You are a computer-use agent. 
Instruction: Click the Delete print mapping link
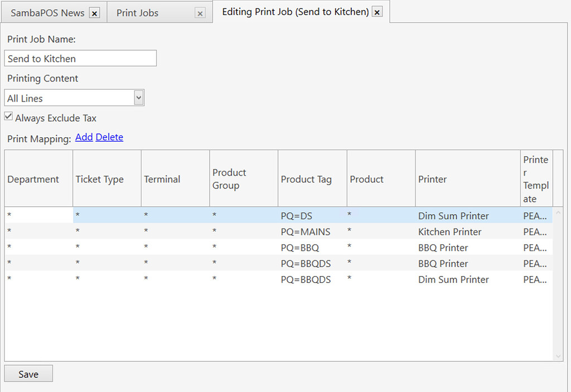(109, 137)
